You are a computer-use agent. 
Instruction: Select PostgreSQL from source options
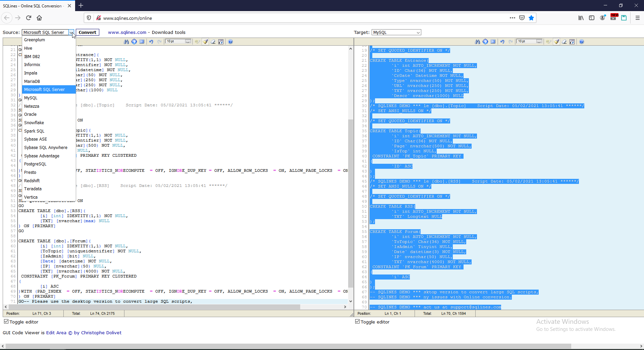pos(49,164)
